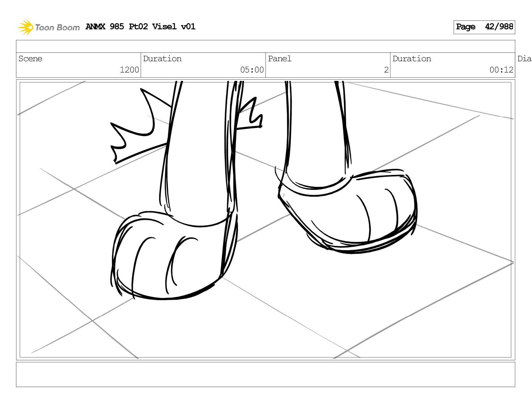Screen dimensions: 532x411
Task: Click the panel duration value "00:12"
Action: [501, 70]
